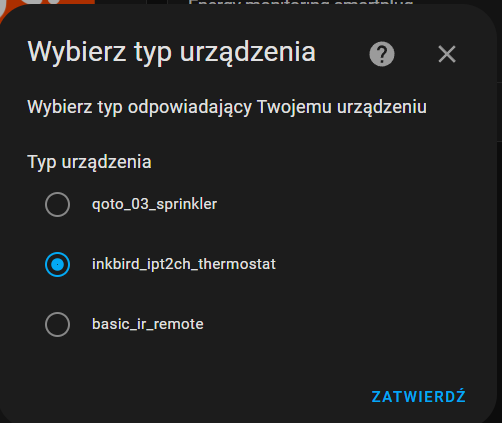Close the device type dialog with X
502x423 pixels.
[447, 54]
